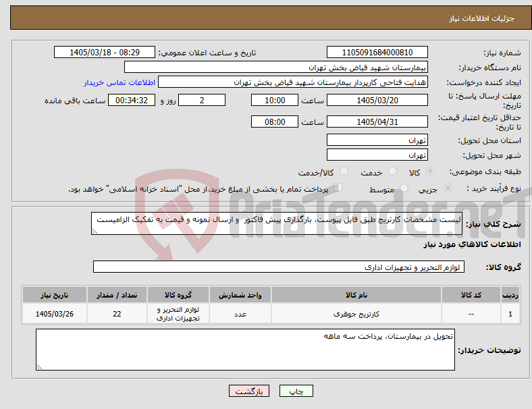
Task: Click the resize grip of description box
Action: (95, 231)
